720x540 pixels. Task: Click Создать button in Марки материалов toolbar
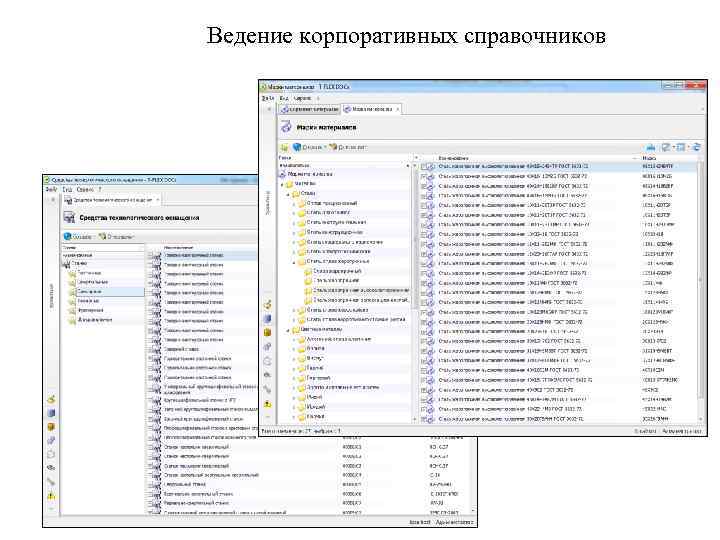pos(308,147)
